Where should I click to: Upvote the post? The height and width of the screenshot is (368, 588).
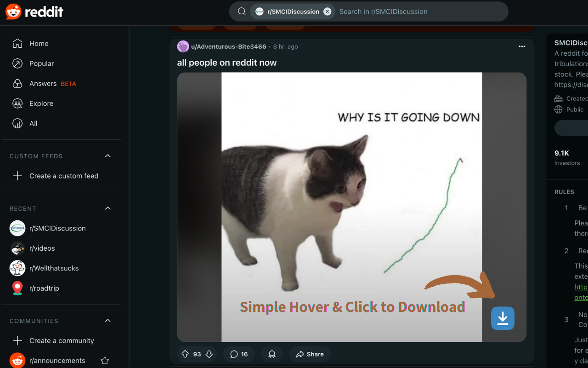tap(185, 354)
